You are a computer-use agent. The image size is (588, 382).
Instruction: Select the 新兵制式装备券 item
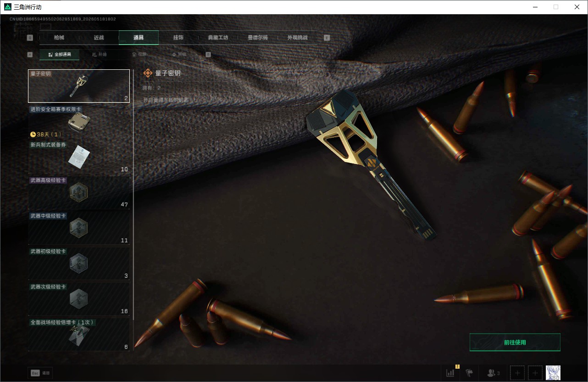[x=79, y=157]
